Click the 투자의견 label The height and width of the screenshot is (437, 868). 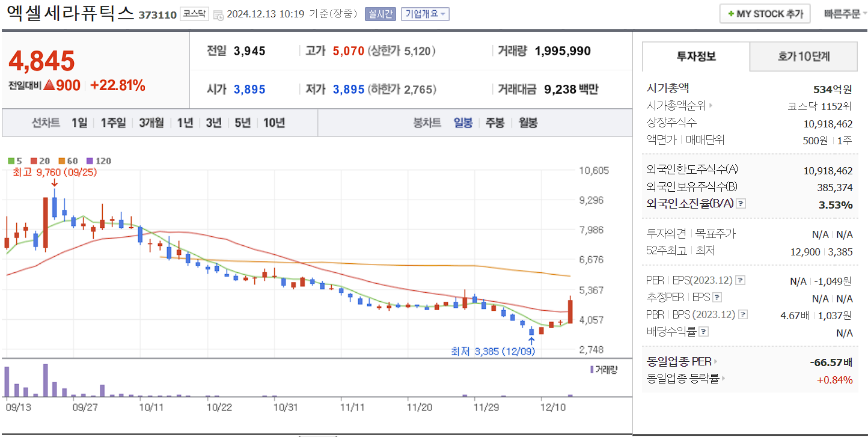tap(665, 234)
